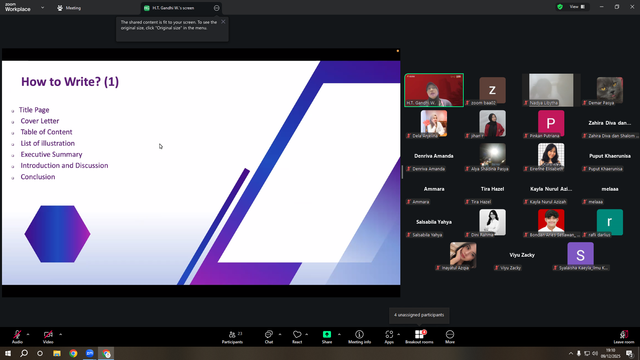Select Denriva Amanda's participant tile
The image size is (640, 360).
434,156
